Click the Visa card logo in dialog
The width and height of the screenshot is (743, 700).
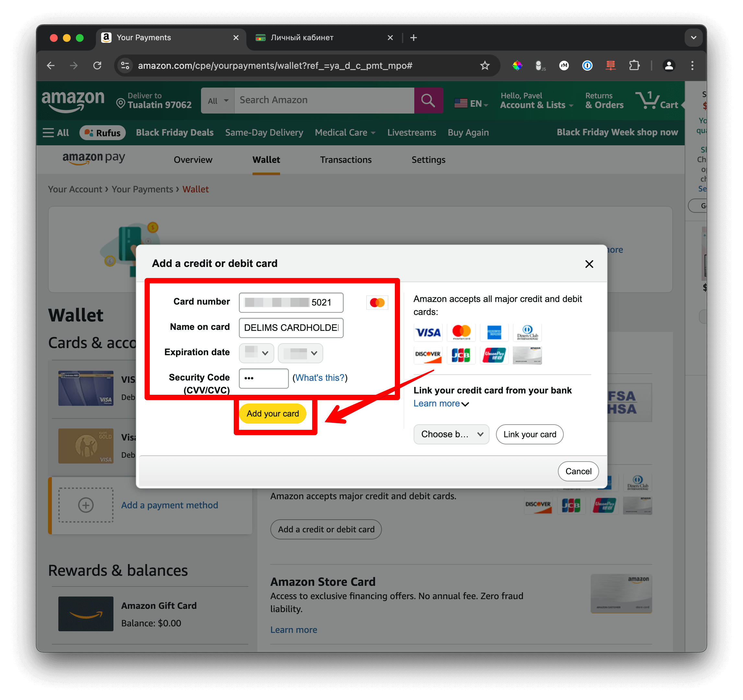click(x=428, y=332)
